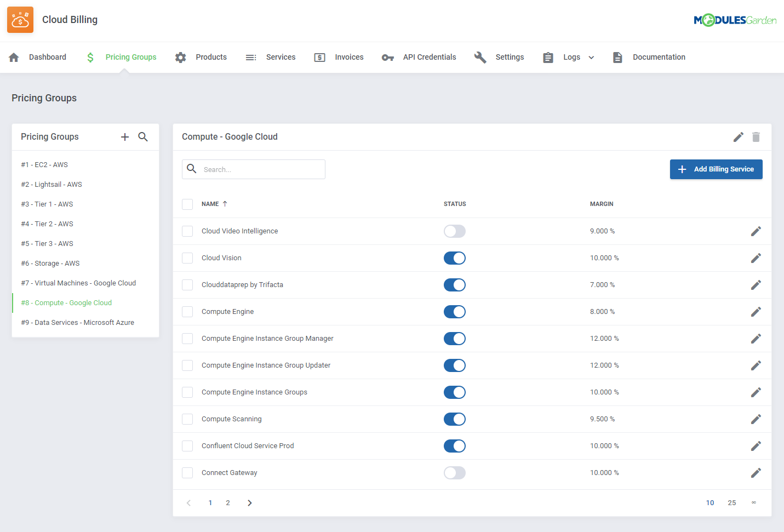Tick the select-all checkbox in table header
The height and width of the screenshot is (532, 784).
tap(187, 204)
